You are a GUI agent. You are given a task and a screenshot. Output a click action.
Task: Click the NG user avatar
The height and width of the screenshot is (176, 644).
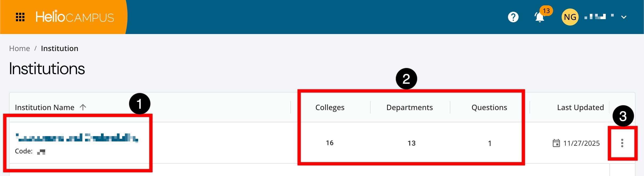pos(570,17)
